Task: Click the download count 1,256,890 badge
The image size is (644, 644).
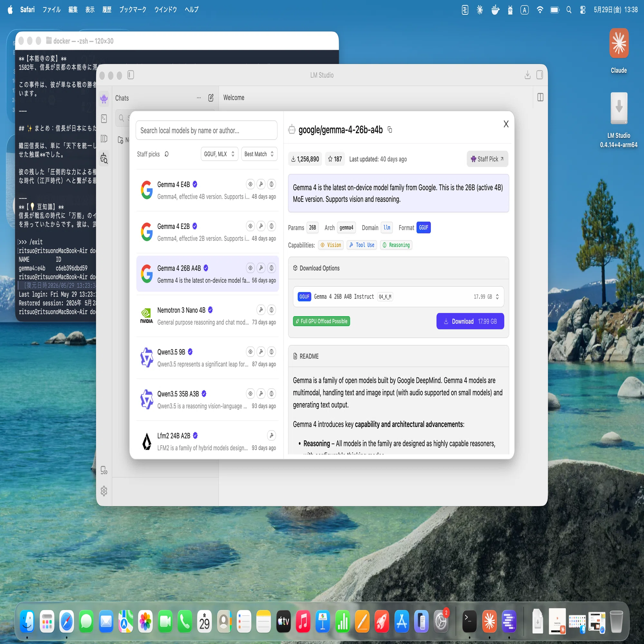Action: [x=305, y=159]
